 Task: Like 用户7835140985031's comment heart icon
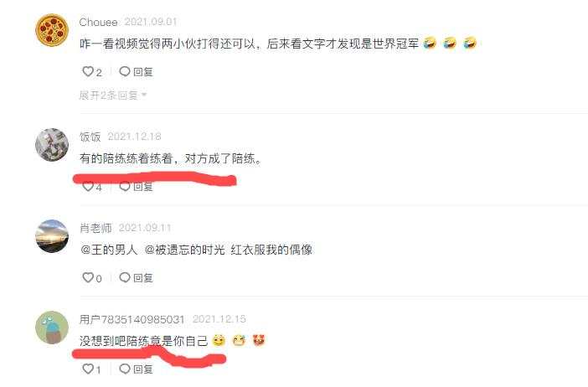(87, 369)
